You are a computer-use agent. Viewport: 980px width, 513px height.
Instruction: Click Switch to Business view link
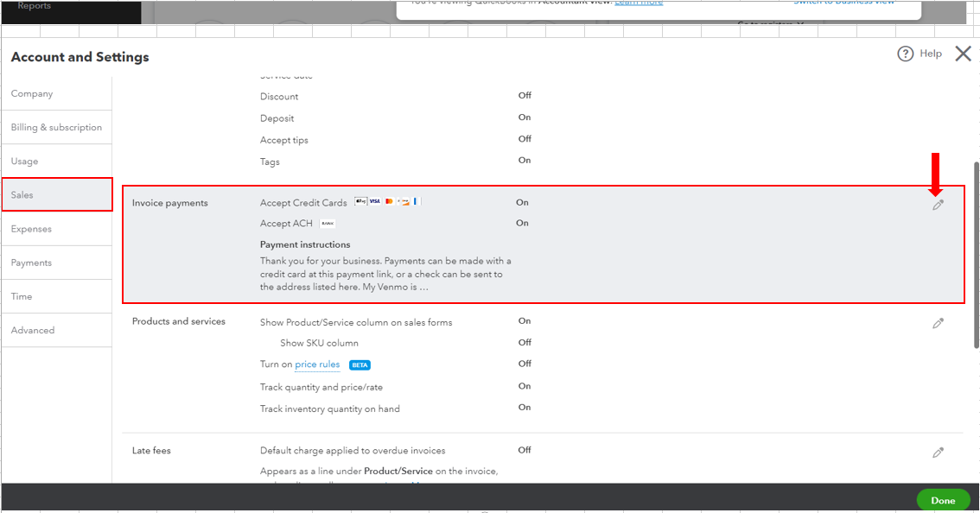coord(845,3)
